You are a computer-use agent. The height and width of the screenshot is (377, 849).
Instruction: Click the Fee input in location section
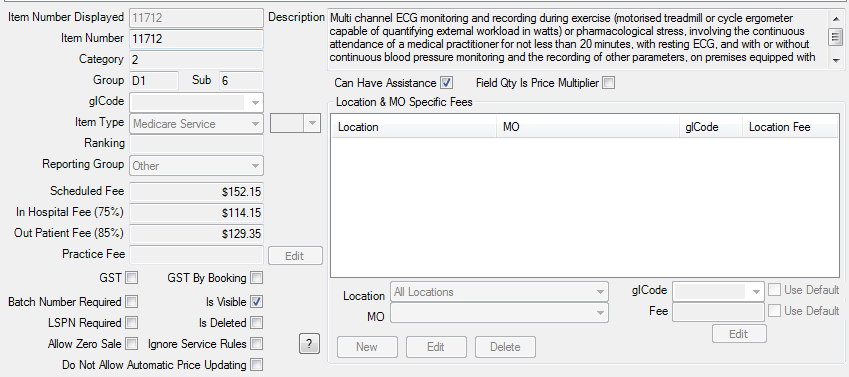click(718, 312)
